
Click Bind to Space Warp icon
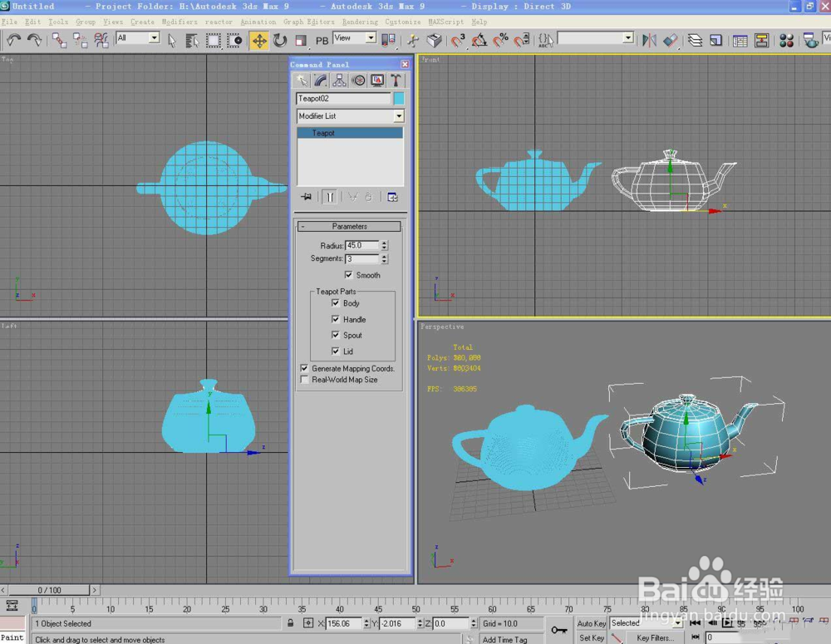coord(101,40)
